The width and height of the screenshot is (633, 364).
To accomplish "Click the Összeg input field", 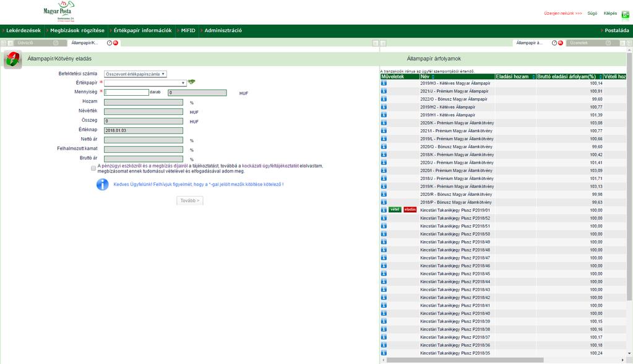I will click(x=144, y=121).
